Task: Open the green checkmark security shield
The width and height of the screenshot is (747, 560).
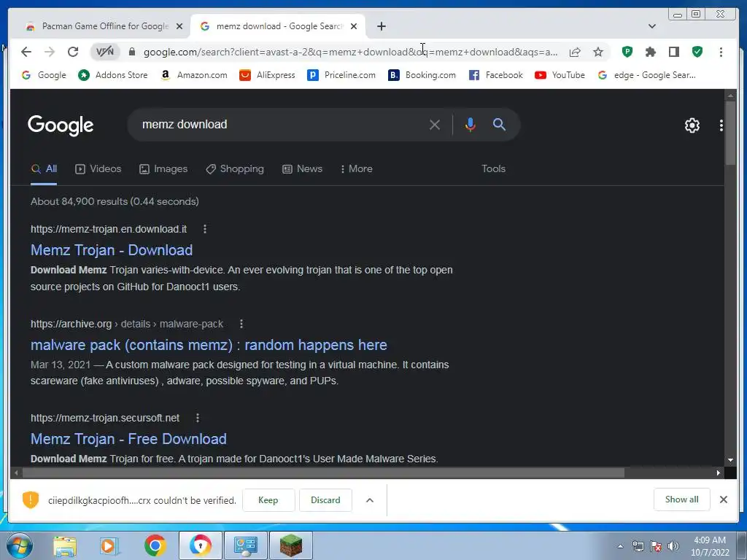Action: pos(697,52)
